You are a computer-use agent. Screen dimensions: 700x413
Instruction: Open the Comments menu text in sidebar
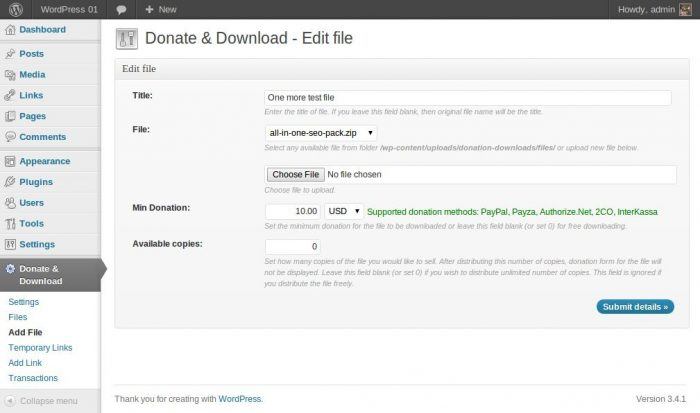42,137
